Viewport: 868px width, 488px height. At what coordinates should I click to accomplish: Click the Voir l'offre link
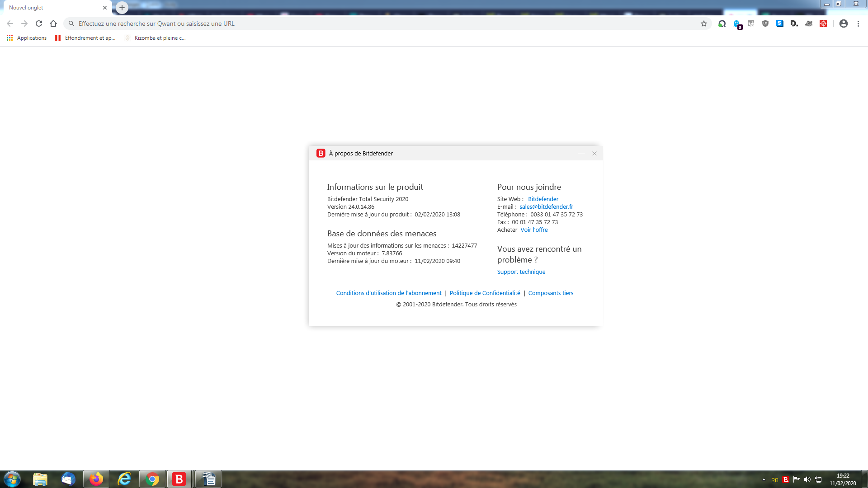point(534,230)
